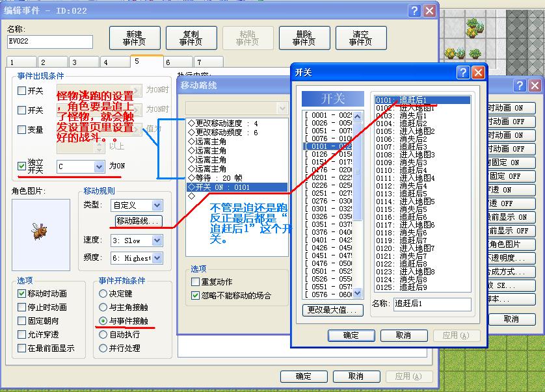Enable the 重复动作 checkbox
Image resolution: width=545 pixels, height=392 pixels.
coord(195,281)
